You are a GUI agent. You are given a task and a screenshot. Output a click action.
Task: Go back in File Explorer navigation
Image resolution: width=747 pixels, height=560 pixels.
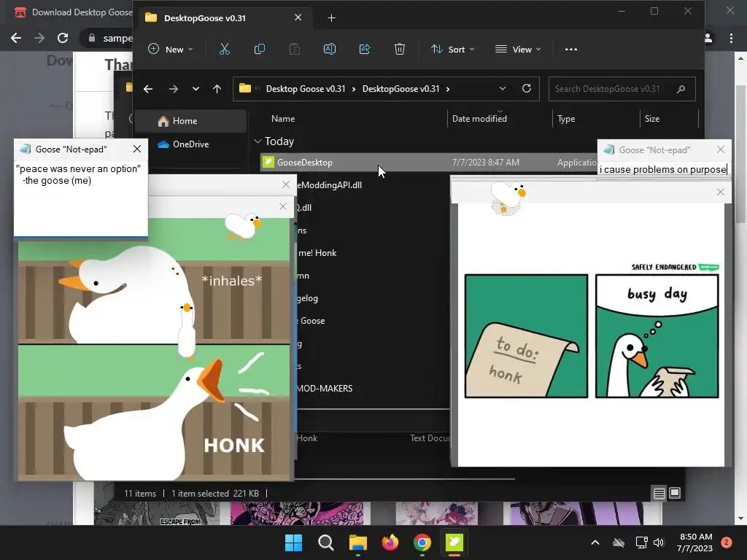click(x=148, y=88)
